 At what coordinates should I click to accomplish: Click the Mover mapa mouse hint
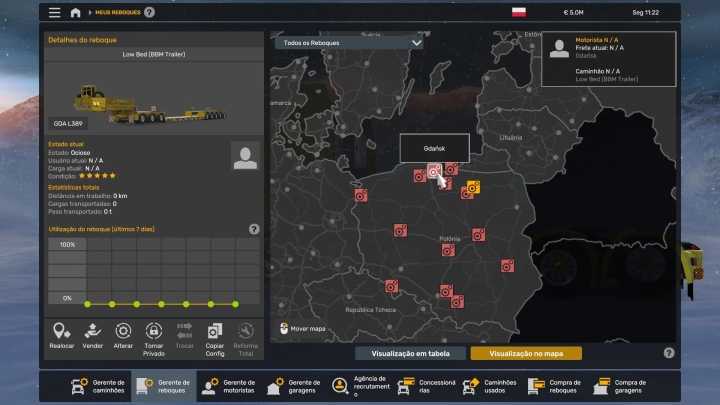click(303, 329)
